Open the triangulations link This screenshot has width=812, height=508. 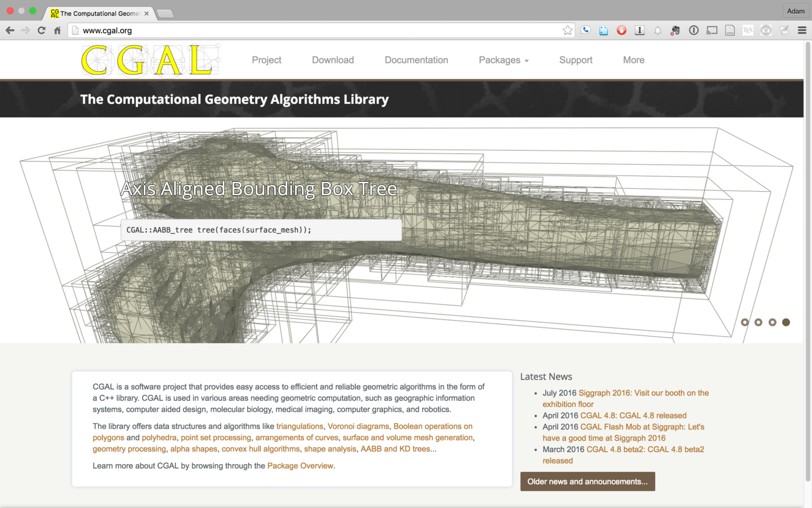click(300, 426)
